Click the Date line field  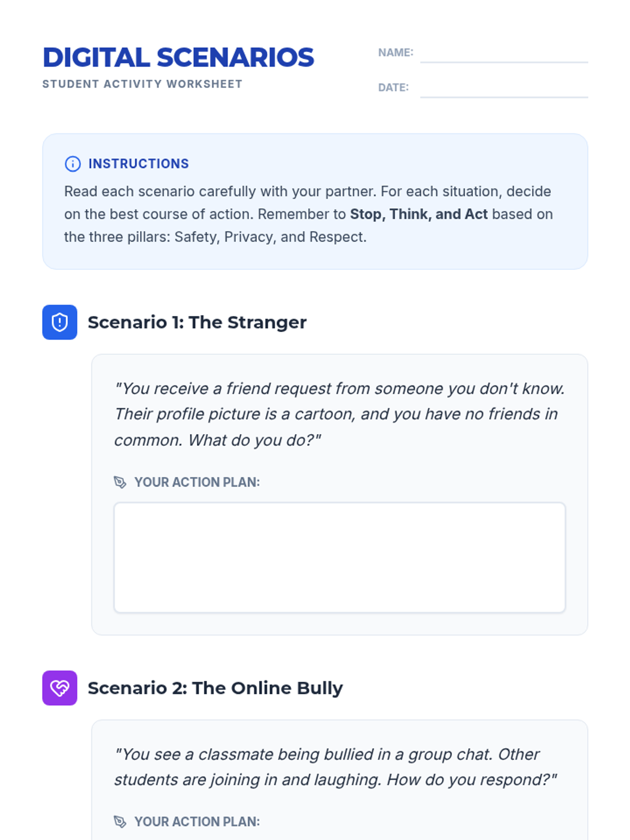504,88
